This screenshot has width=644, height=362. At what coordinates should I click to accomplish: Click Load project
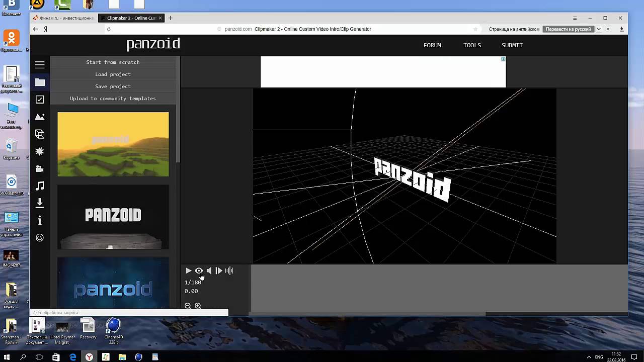click(113, 74)
